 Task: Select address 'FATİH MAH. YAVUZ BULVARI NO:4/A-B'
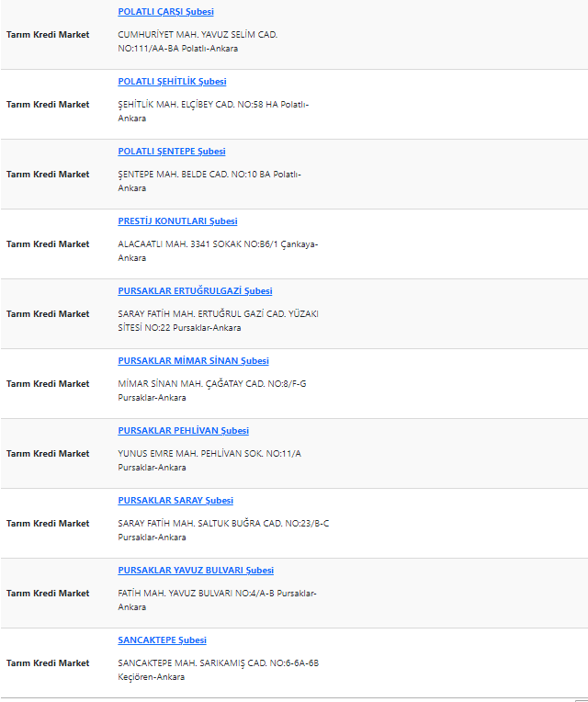(196, 594)
